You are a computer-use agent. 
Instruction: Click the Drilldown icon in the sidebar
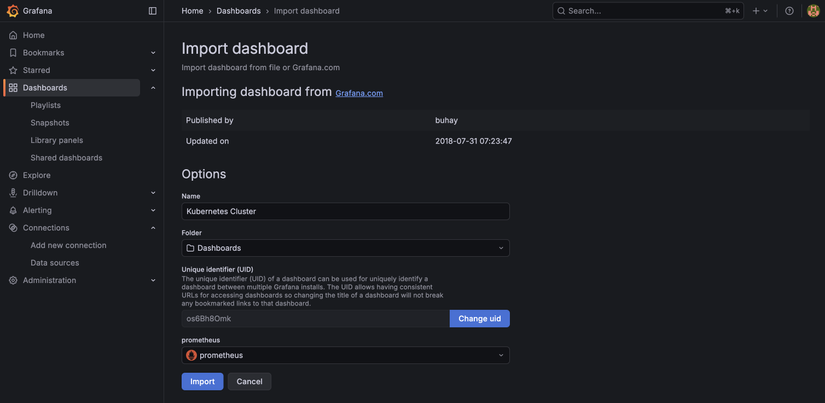(13, 193)
